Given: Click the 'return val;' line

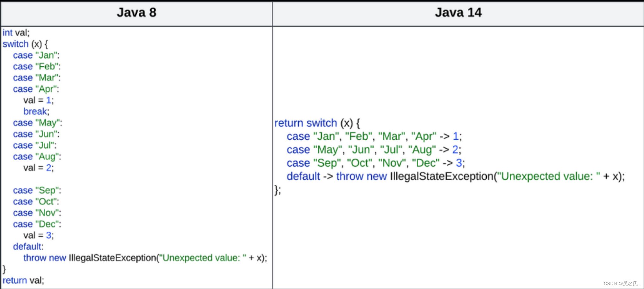Looking at the screenshot, I should (23, 280).
